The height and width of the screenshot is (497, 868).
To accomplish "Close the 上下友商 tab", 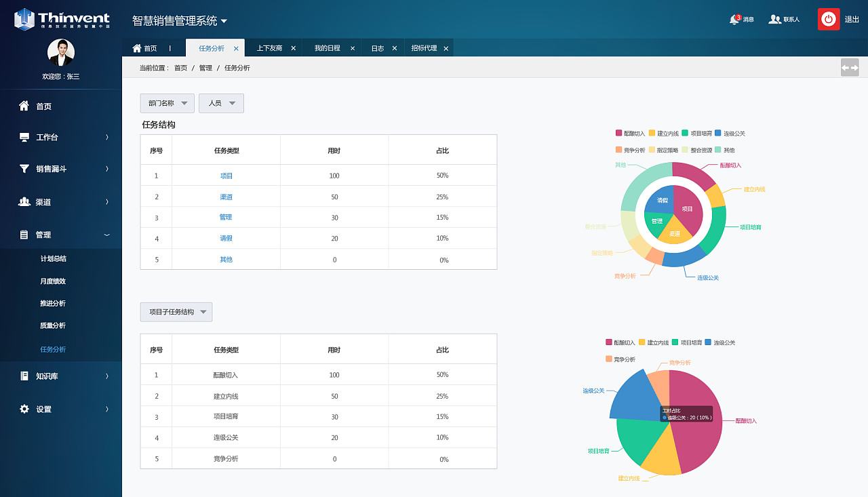I will pyautogui.click(x=293, y=48).
